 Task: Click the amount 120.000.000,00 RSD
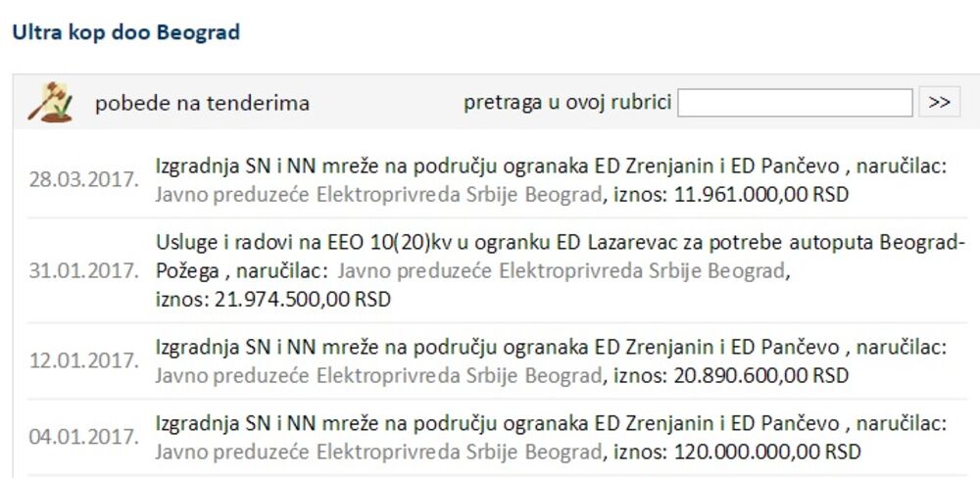pyautogui.click(x=765, y=452)
